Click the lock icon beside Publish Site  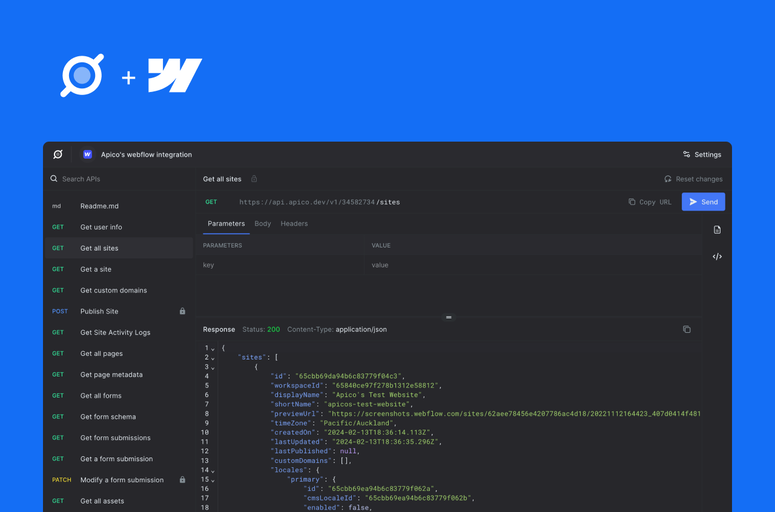tap(182, 311)
